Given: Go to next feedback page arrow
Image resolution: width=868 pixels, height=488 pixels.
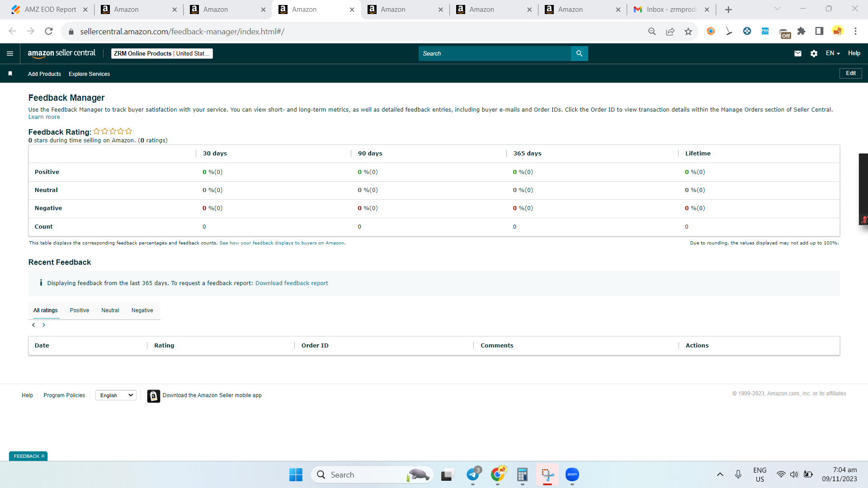Looking at the screenshot, I should click(x=44, y=325).
